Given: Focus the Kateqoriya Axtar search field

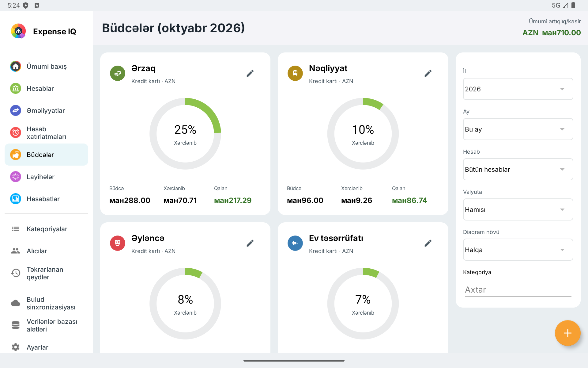Looking at the screenshot, I should 518,289.
